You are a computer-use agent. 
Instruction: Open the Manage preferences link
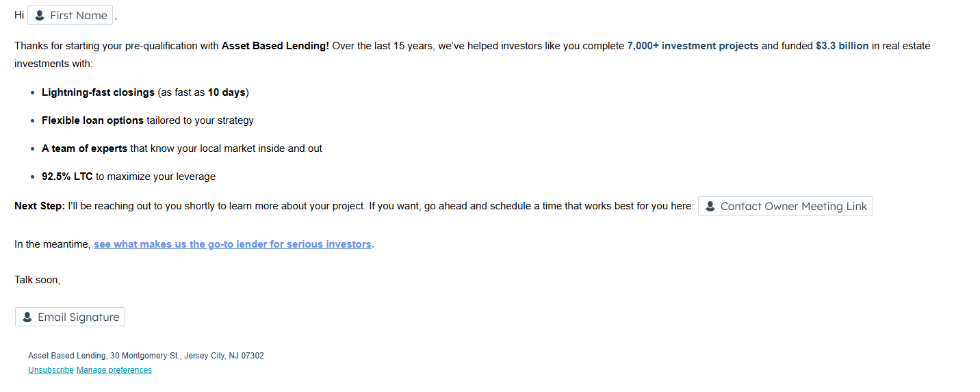pos(114,370)
